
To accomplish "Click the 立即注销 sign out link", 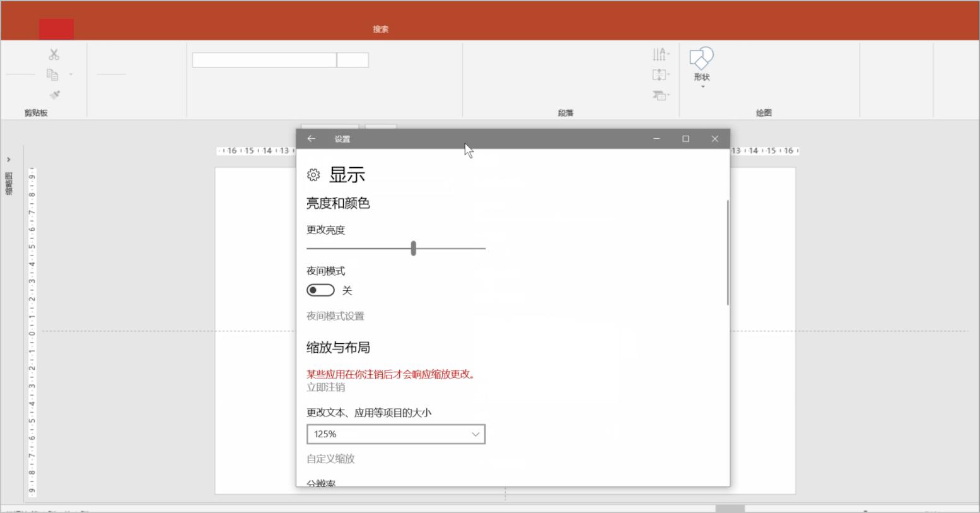I will 325,387.
